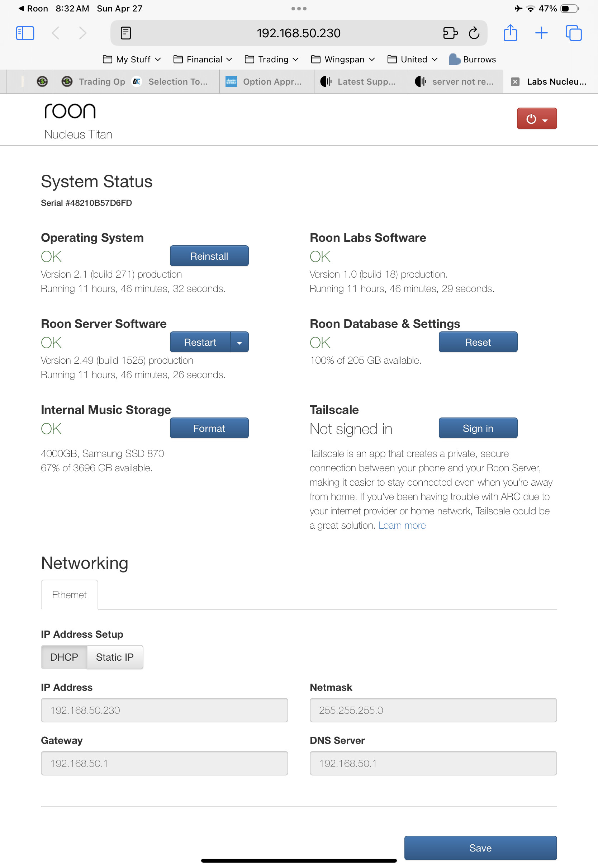598x868 pixels.
Task: Click Sign in for Tailscale
Action: [478, 428]
